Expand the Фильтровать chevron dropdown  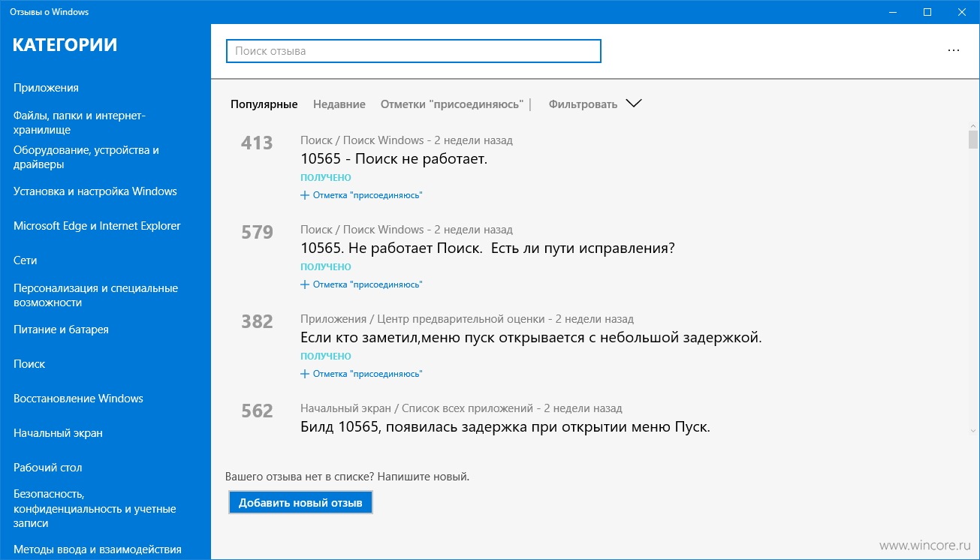tap(634, 104)
